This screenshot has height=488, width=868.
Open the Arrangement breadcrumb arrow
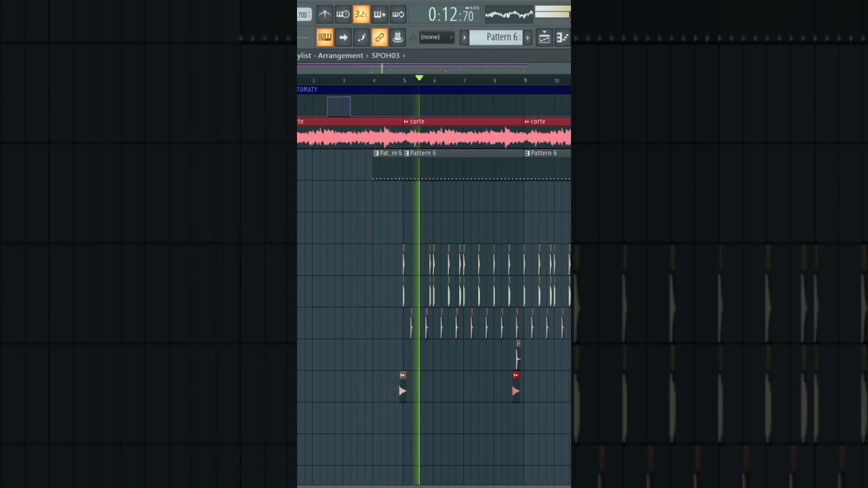pos(367,56)
